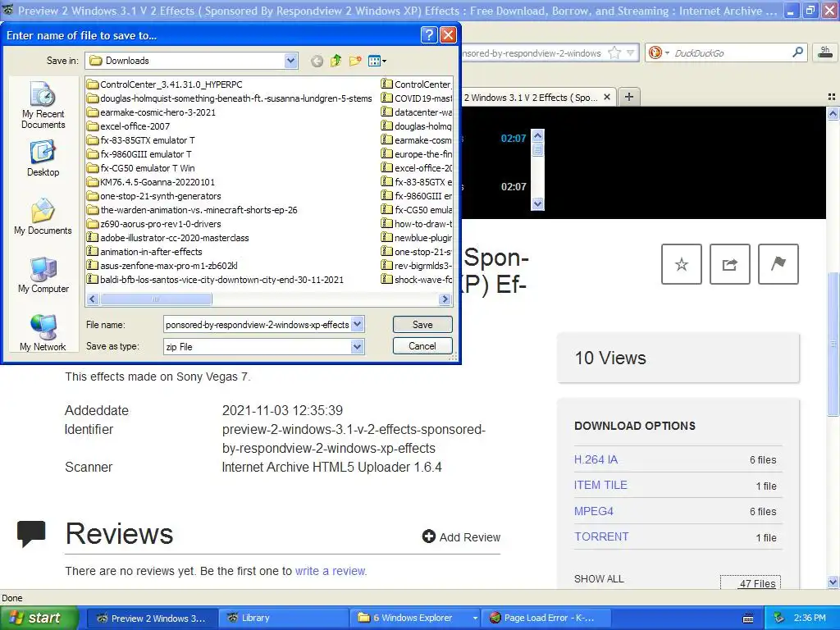Expand the File name dropdown arrow
This screenshot has height=630, width=840.
pyautogui.click(x=358, y=324)
